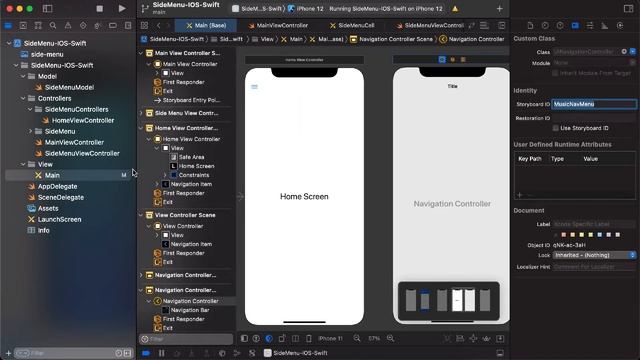This screenshot has height=360, width=640.
Task: Switch to MainViewController tab
Action: [x=278, y=25]
